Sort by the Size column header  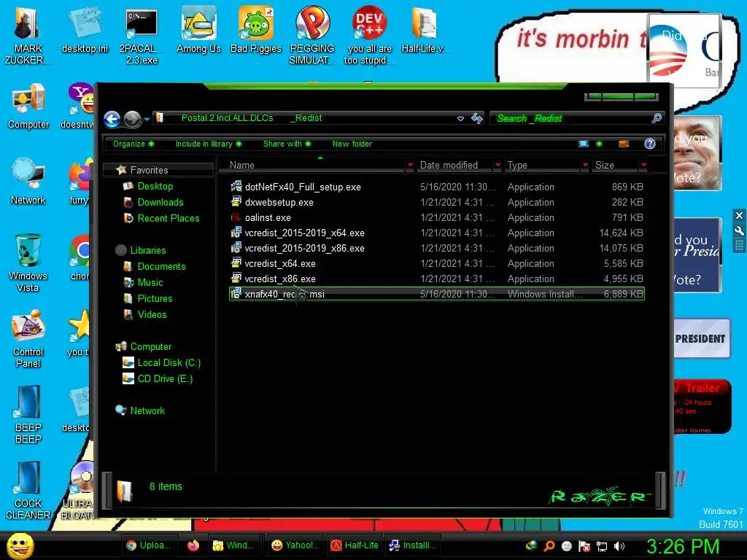pyautogui.click(x=615, y=166)
